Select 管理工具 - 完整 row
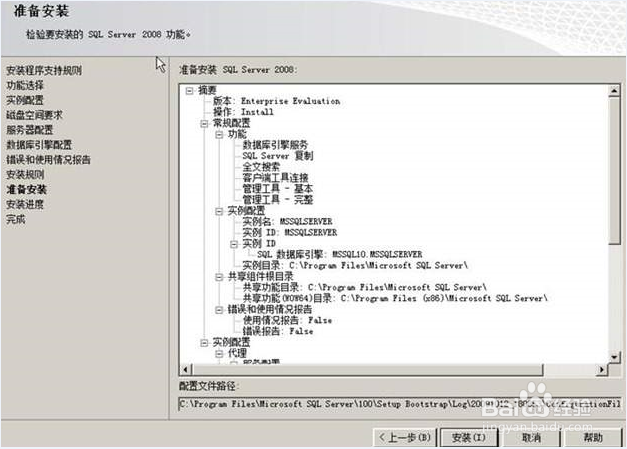This screenshot has width=627, height=449. (x=278, y=200)
